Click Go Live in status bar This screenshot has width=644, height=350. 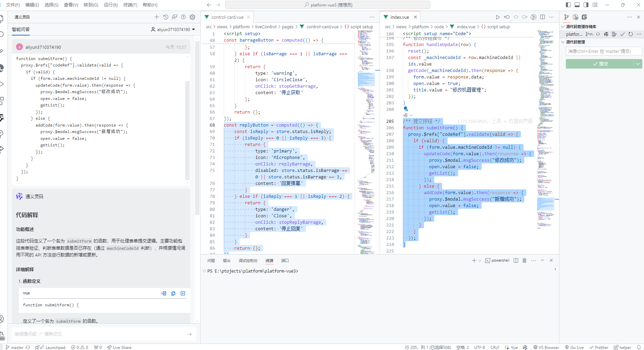click(574, 347)
